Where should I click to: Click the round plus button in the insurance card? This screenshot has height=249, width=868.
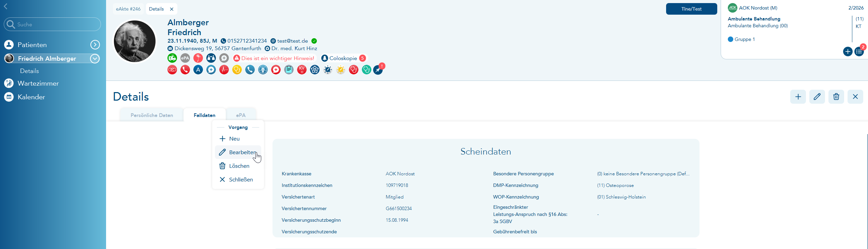click(848, 52)
